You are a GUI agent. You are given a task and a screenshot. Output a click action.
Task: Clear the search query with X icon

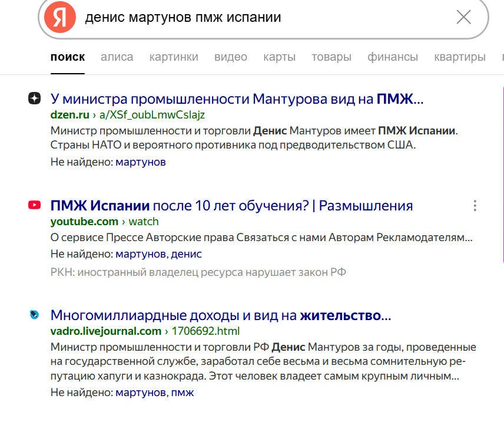(463, 17)
